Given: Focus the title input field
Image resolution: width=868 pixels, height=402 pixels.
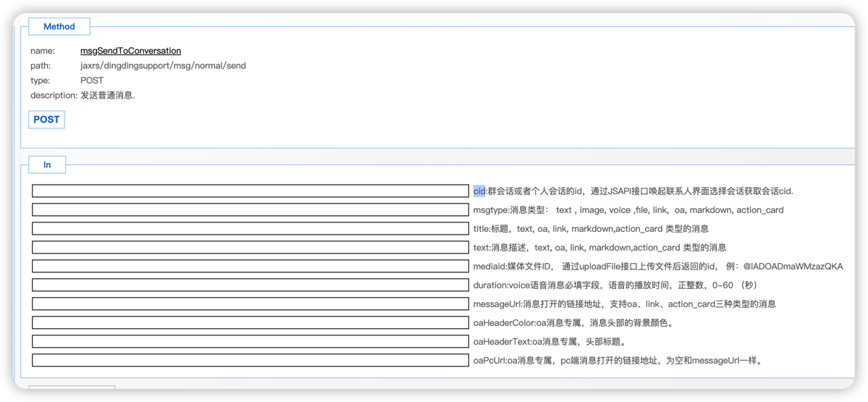Looking at the screenshot, I should coord(250,229).
